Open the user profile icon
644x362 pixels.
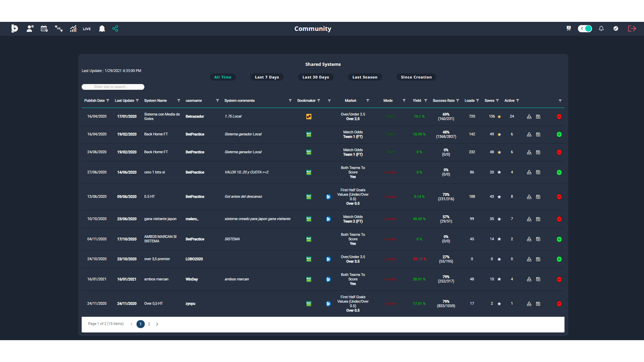[x=30, y=29]
